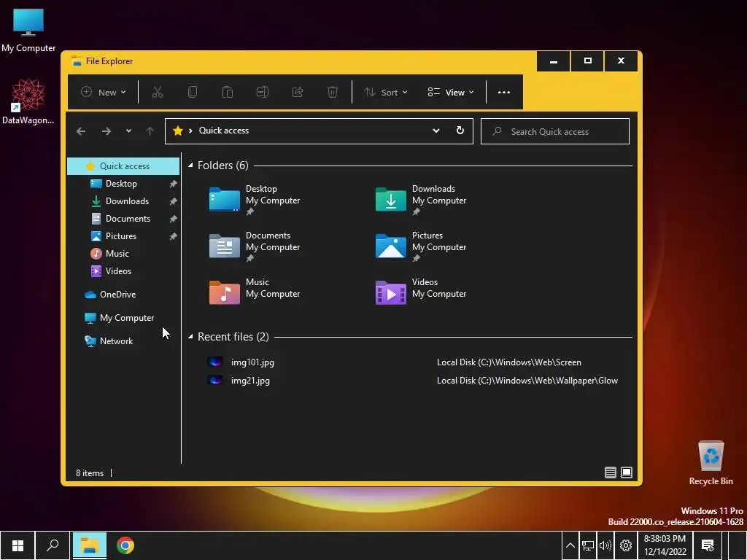
Task: Select the Recycle Bin desktop icon
Action: point(711,463)
